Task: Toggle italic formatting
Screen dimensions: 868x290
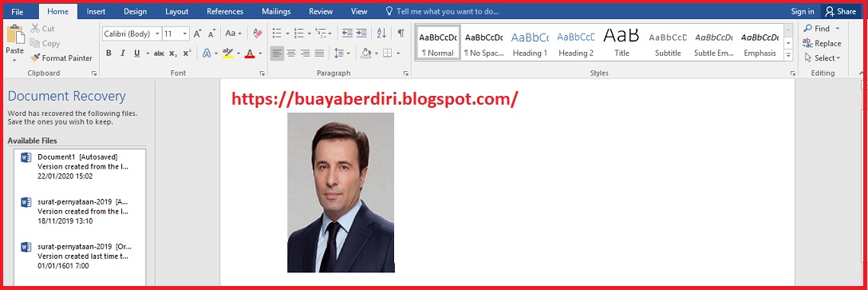Action: 122,54
